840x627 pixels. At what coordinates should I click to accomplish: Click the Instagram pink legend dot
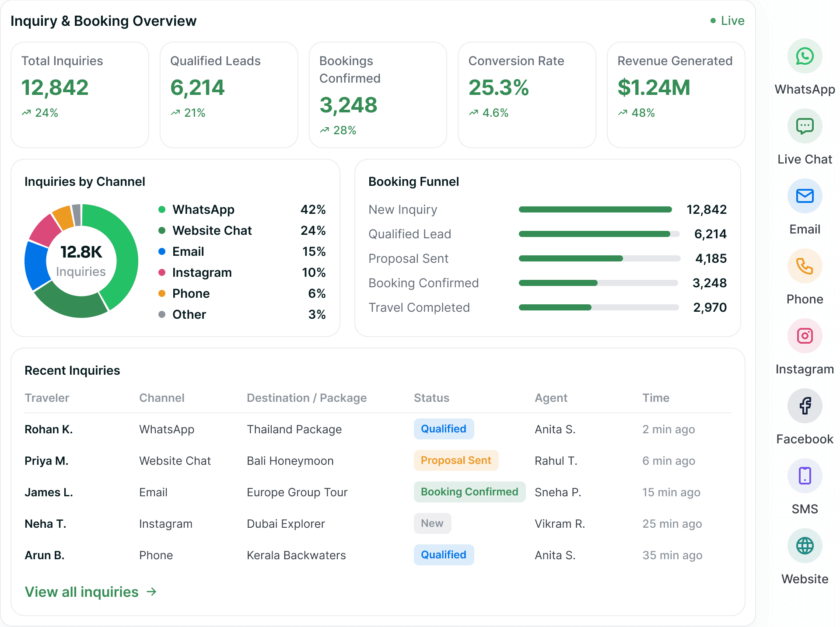(162, 272)
